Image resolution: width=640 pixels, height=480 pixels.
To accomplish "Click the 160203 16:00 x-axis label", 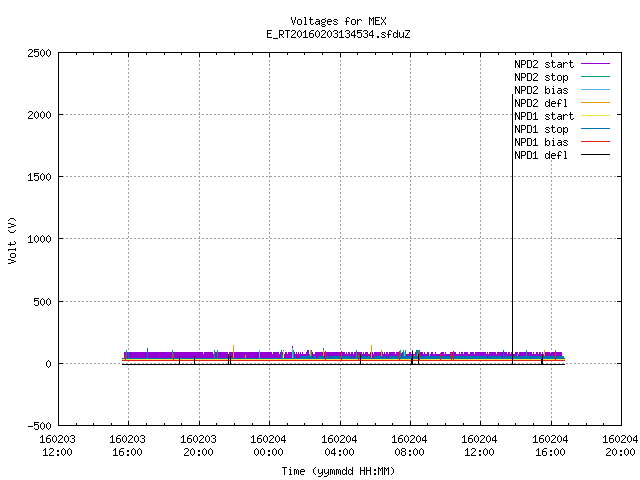I will pyautogui.click(x=127, y=446).
